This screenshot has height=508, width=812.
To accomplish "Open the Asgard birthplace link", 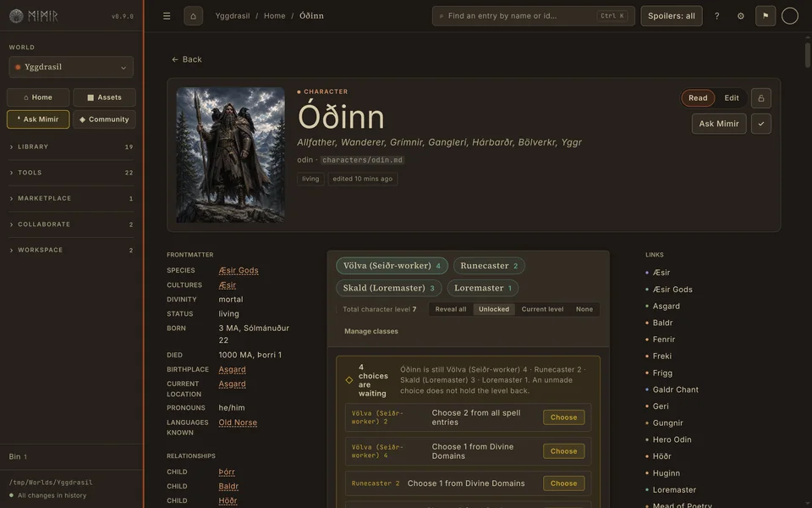I will coord(232,370).
